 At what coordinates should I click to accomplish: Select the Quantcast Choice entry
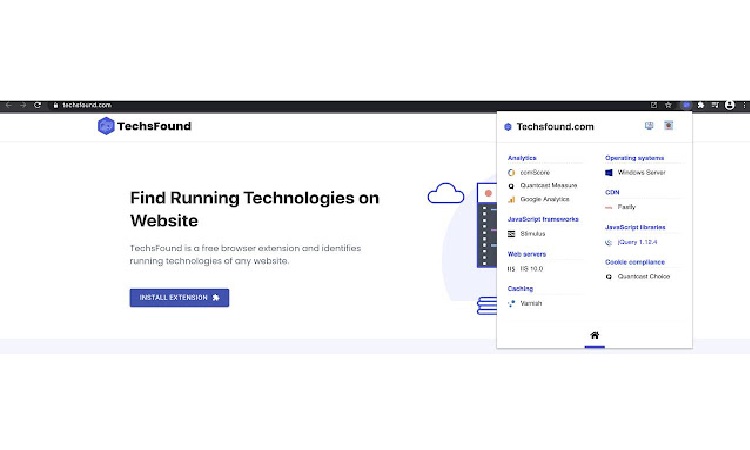[643, 276]
